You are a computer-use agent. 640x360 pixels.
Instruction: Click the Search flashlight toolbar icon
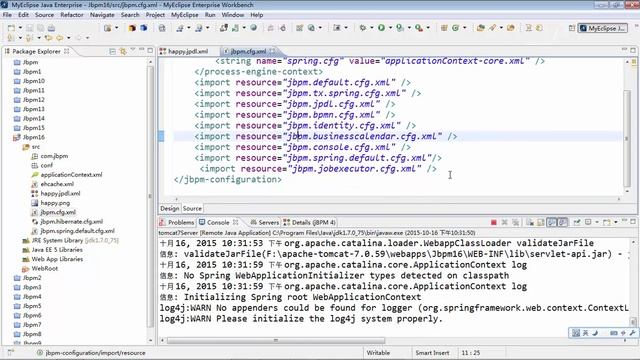tap(493, 28)
